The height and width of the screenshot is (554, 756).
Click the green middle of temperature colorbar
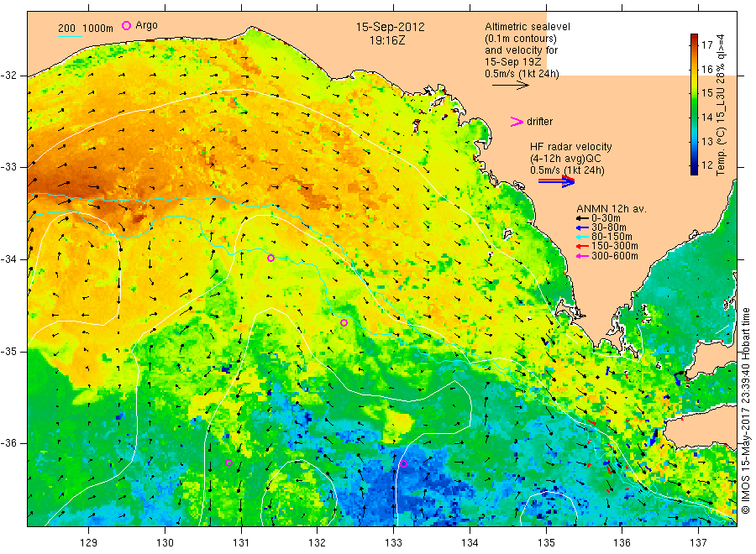tap(694, 105)
